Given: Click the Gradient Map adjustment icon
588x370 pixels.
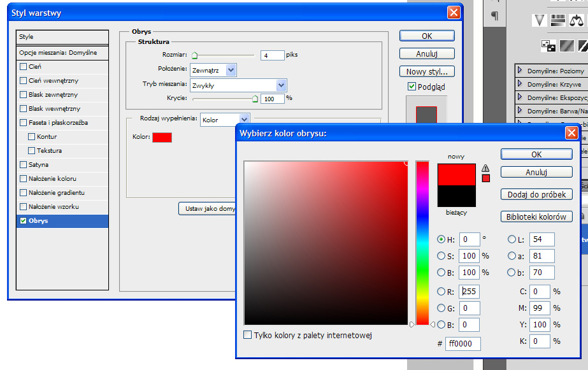Looking at the screenshot, I should coord(566,46).
